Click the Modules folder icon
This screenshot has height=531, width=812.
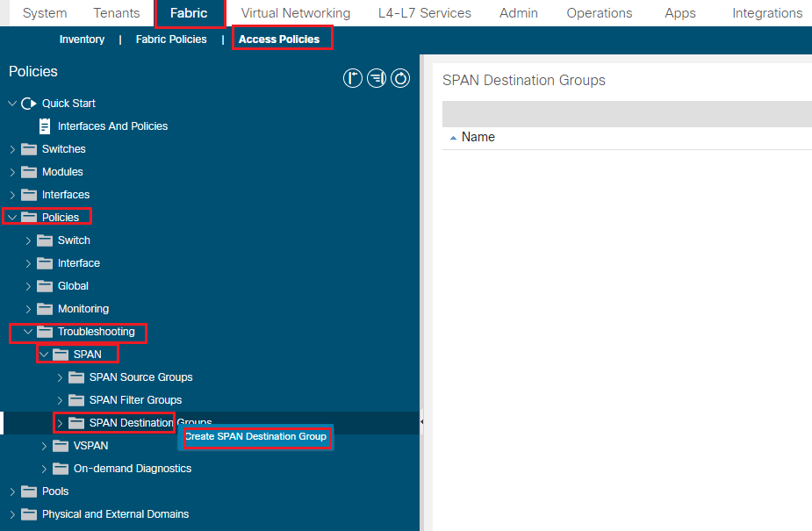pos(29,172)
